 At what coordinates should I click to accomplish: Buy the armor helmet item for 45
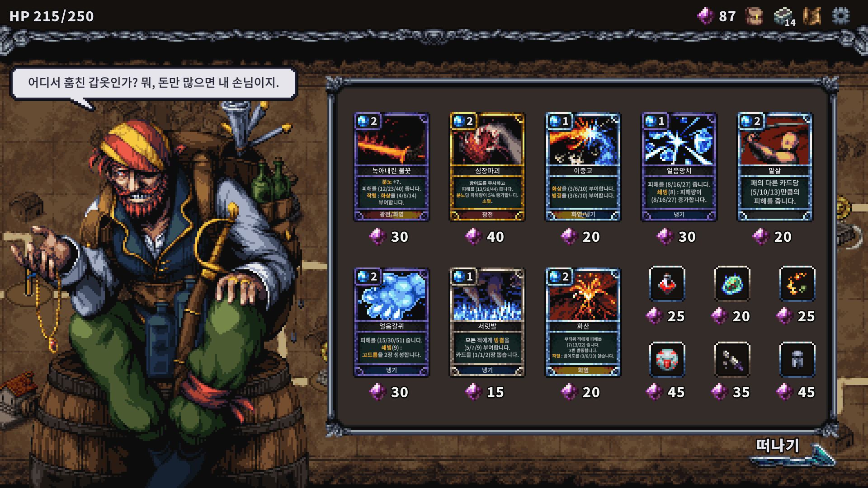click(x=797, y=360)
